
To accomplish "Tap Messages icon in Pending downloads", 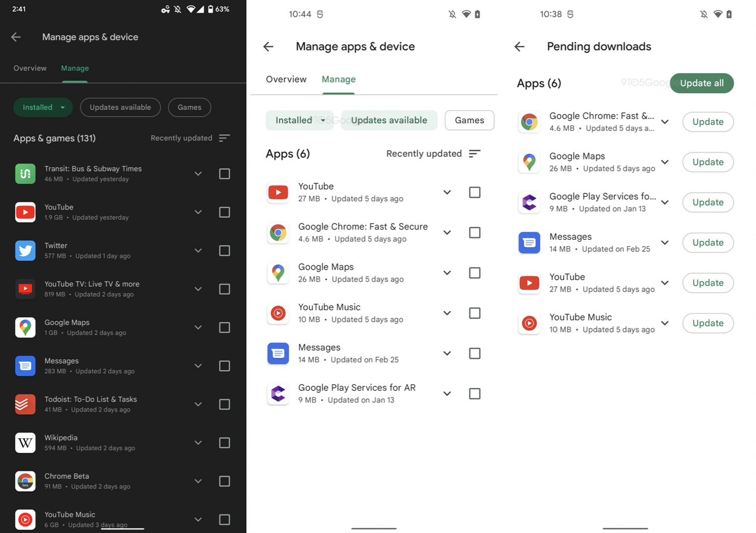I will [529, 243].
